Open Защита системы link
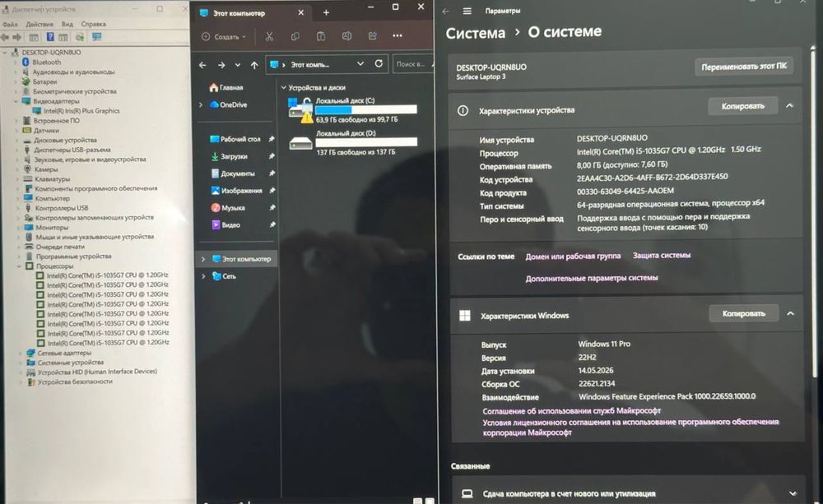Viewport: 823px width, 504px height. (x=662, y=256)
